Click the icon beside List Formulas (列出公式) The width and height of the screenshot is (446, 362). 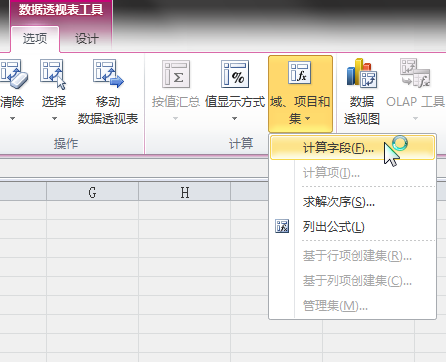(x=282, y=226)
